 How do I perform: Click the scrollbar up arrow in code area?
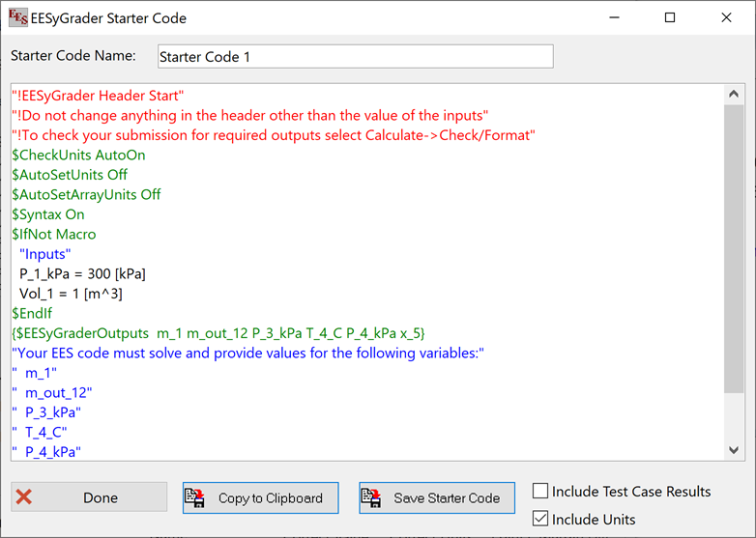pos(732,95)
